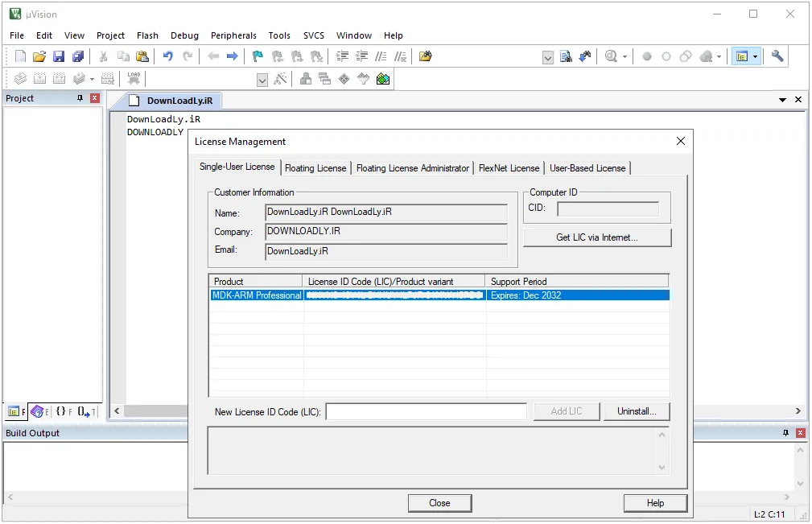Open the Flash menu
812x524 pixels.
tap(147, 35)
